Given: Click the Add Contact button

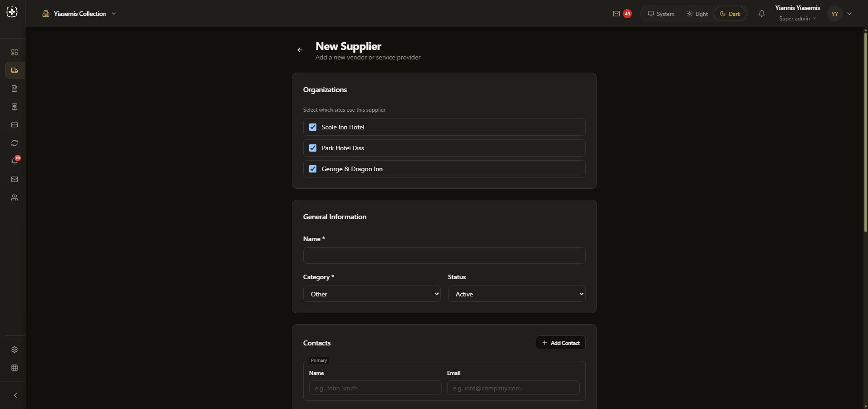Looking at the screenshot, I should click(561, 343).
